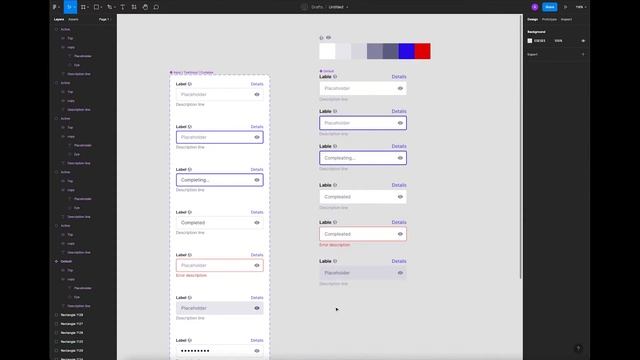Toggle eye in the Completed field
The width and height of the screenshot is (640, 360).
tap(257, 222)
